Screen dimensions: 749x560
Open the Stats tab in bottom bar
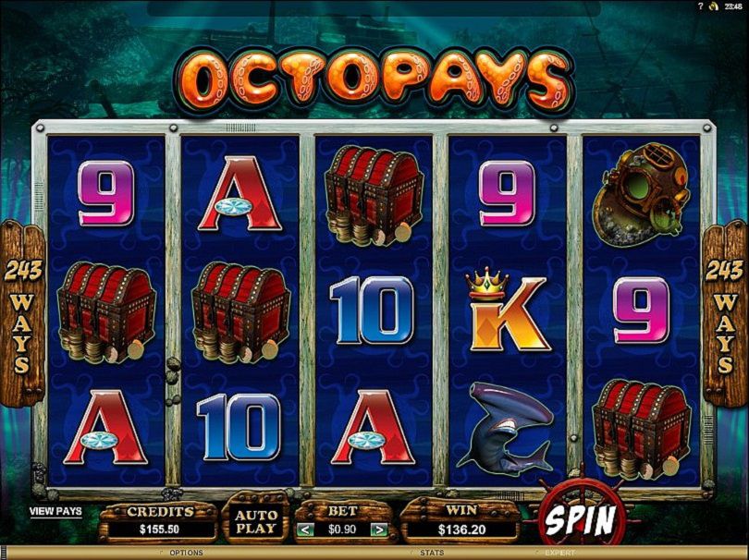tap(431, 553)
